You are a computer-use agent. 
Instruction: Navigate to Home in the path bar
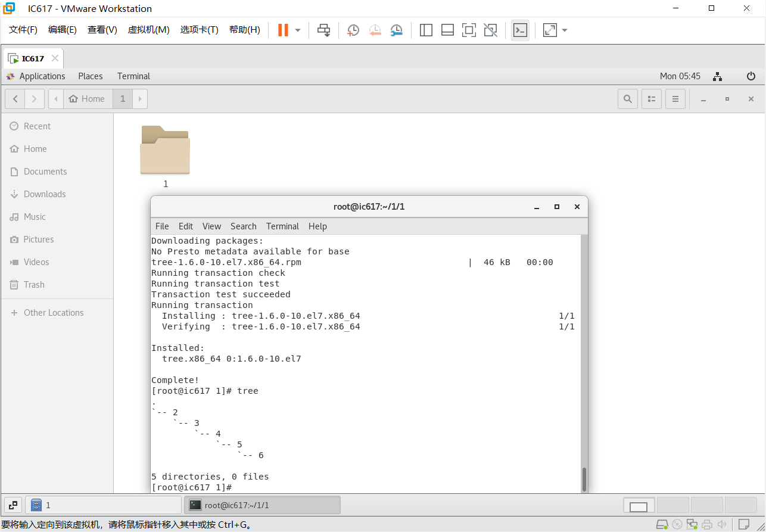(88, 99)
